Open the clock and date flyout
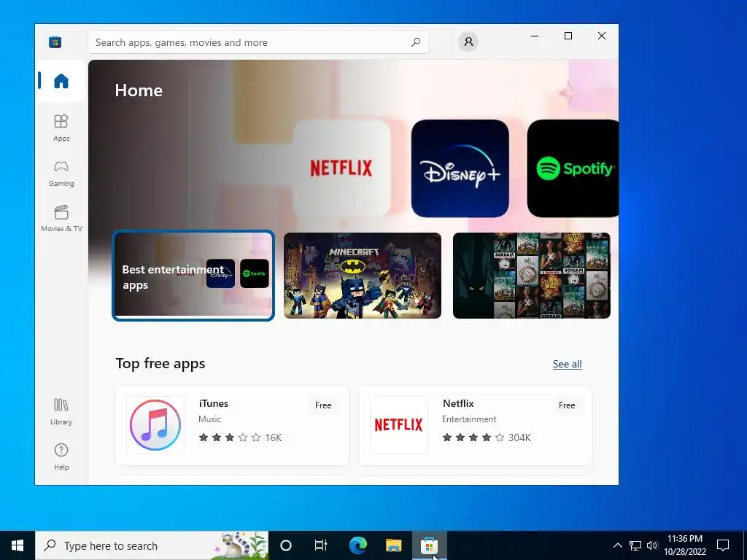This screenshot has width=747, height=560. pyautogui.click(x=685, y=545)
